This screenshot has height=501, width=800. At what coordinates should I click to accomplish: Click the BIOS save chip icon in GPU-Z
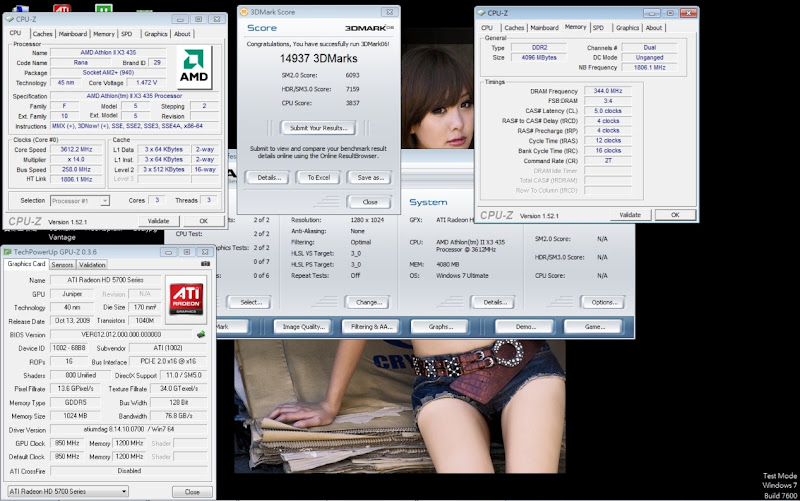(x=201, y=334)
